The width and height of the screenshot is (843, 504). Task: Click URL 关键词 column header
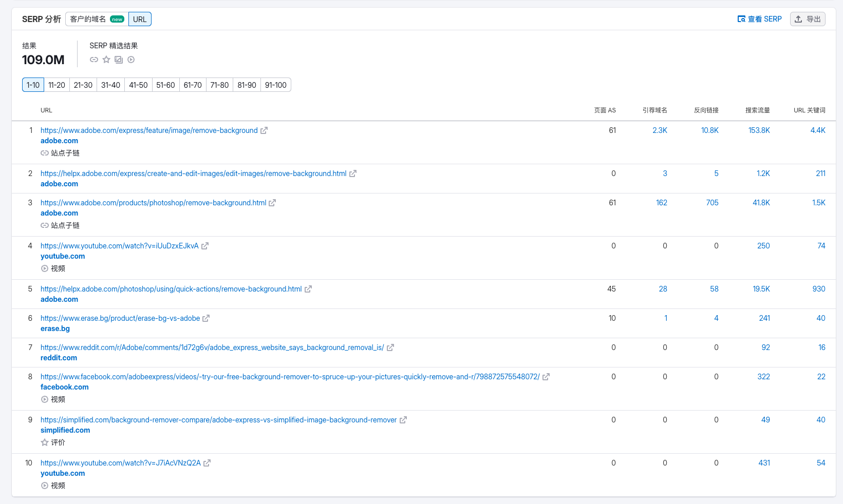(810, 110)
